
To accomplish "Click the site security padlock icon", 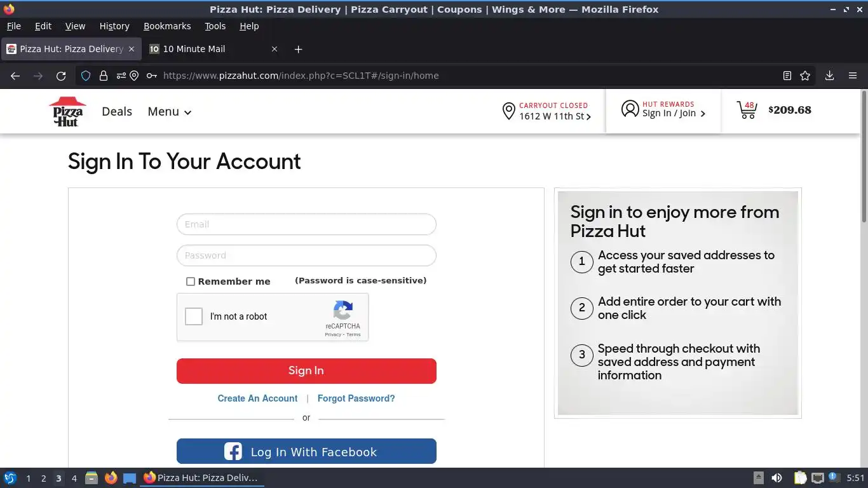I will [103, 76].
